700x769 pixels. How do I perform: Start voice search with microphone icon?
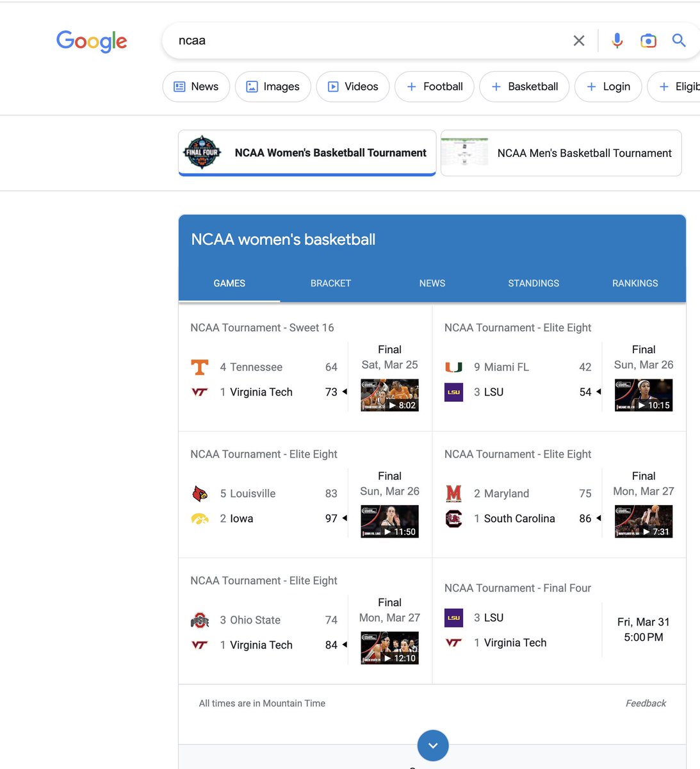(x=617, y=40)
